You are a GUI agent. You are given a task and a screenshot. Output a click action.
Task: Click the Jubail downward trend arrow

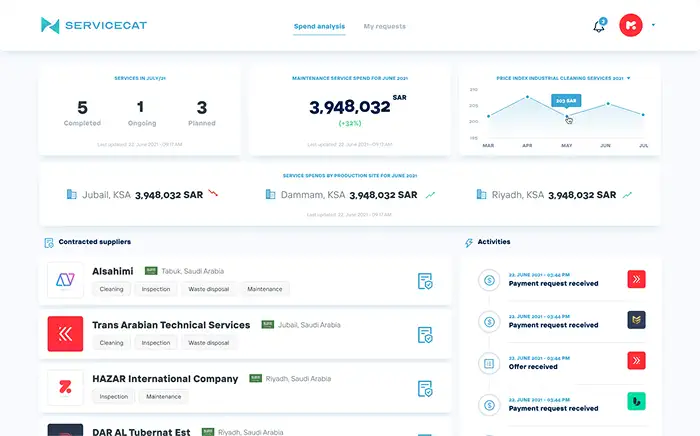pyautogui.click(x=213, y=193)
